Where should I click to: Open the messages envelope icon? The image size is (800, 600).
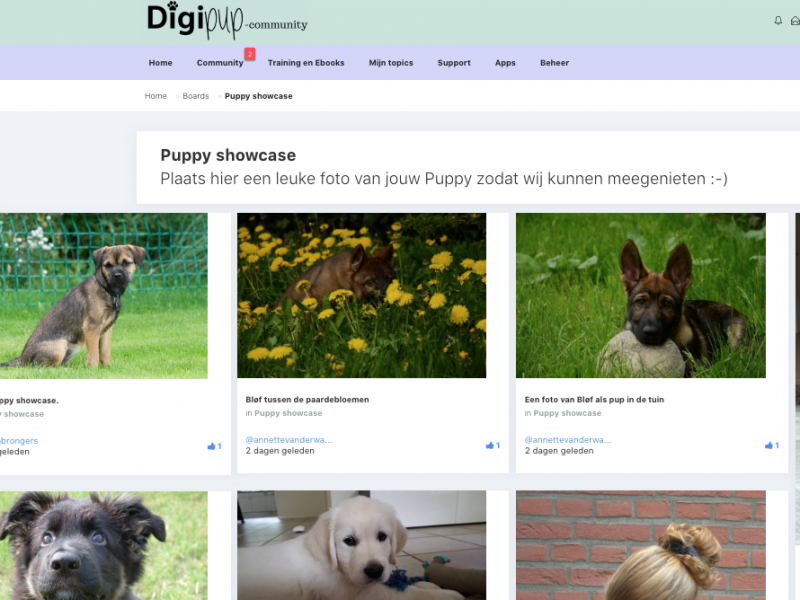coord(795,21)
